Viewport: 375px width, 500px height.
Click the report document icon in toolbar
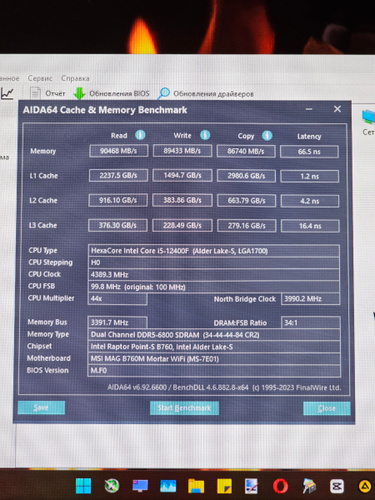click(x=35, y=93)
